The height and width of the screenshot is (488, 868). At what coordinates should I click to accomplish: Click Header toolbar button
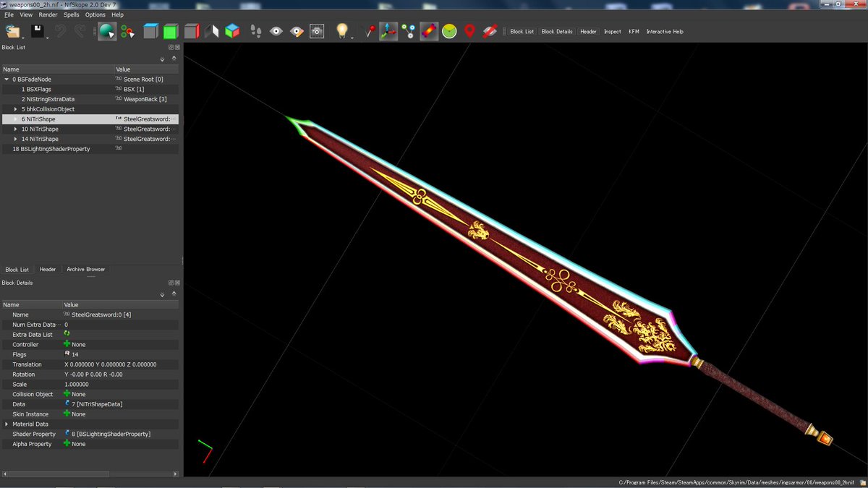pyautogui.click(x=588, y=32)
